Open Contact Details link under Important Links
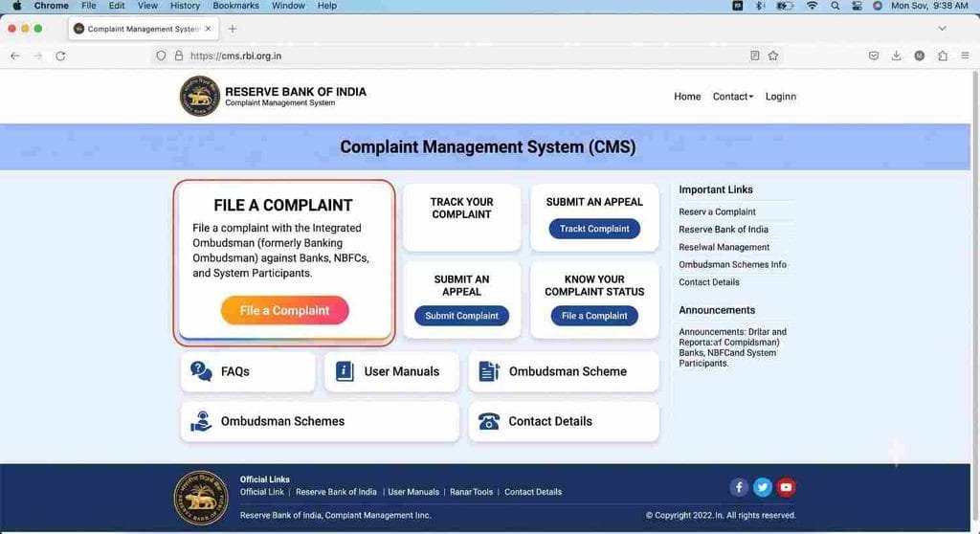This screenshot has width=980, height=534. [x=709, y=282]
